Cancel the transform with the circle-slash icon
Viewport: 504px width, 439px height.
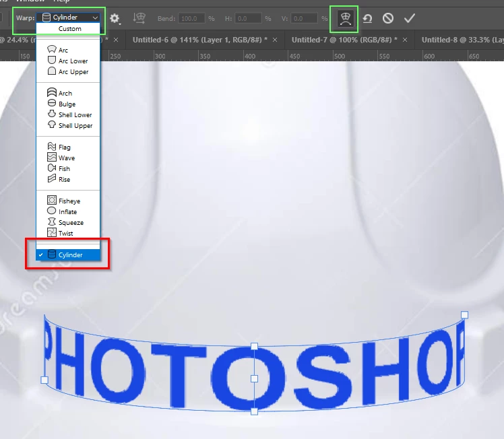[x=388, y=18]
